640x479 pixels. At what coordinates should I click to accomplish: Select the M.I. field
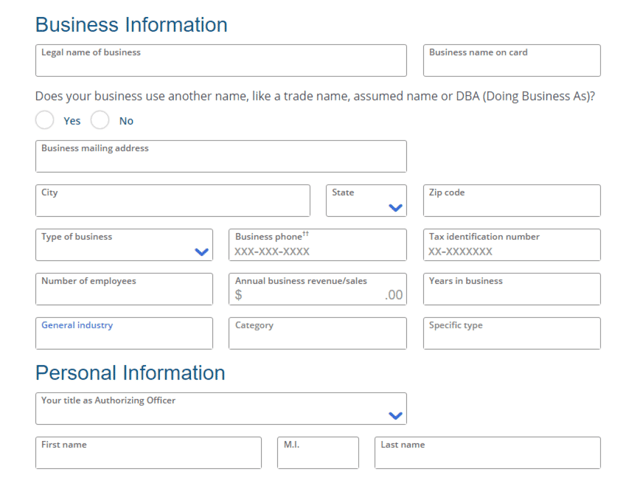(x=318, y=453)
